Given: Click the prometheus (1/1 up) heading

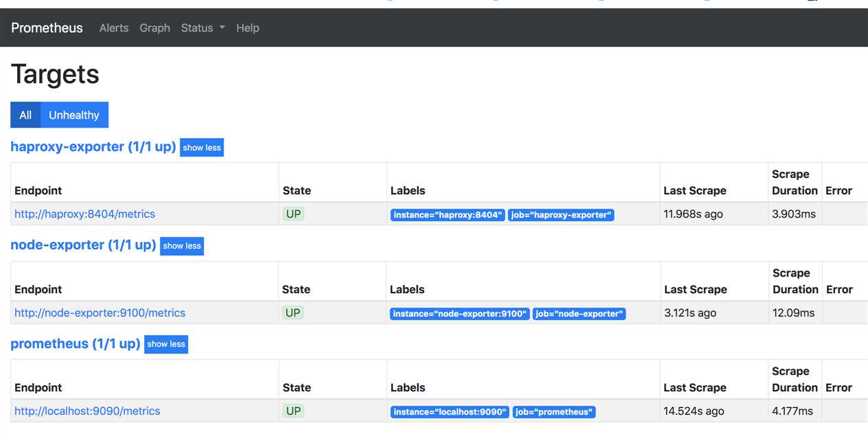Looking at the screenshot, I should pyautogui.click(x=75, y=343).
